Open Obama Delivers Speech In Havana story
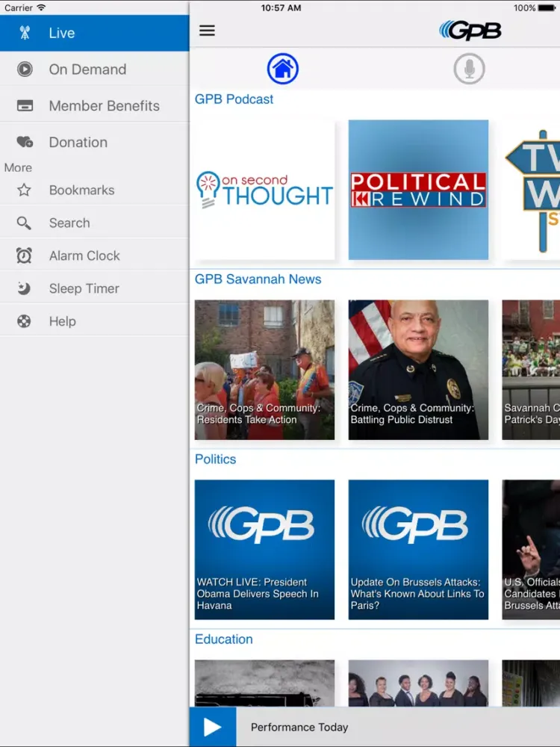The width and height of the screenshot is (560, 747). tap(264, 550)
